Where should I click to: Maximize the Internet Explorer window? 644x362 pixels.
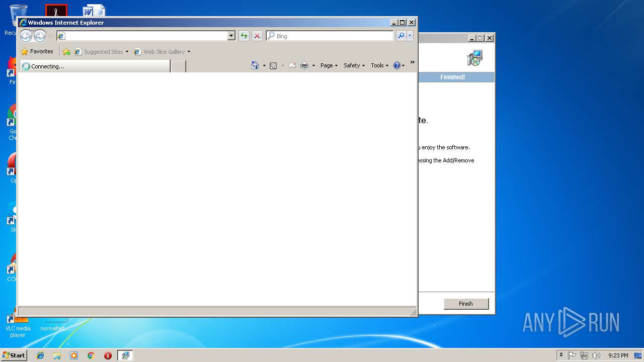click(x=402, y=23)
